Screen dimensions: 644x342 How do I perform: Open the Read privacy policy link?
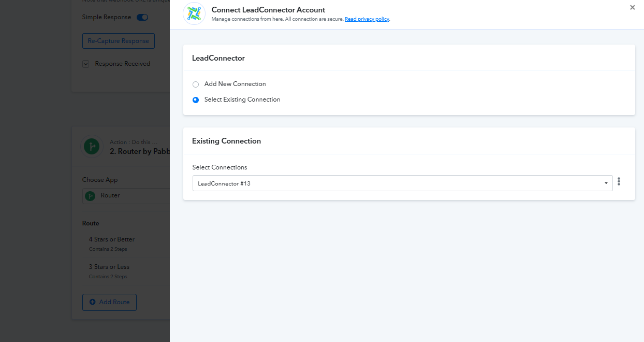(367, 19)
